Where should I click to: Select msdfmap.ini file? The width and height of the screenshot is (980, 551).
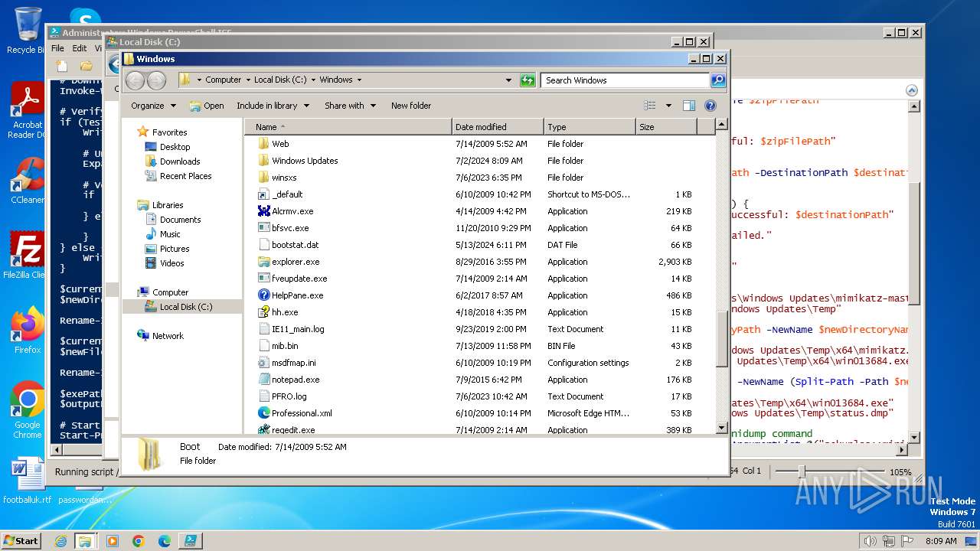click(x=287, y=363)
